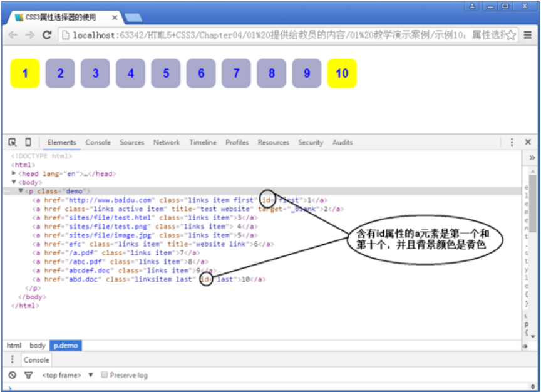Select the a element with href /abc.pdf

click(120, 262)
